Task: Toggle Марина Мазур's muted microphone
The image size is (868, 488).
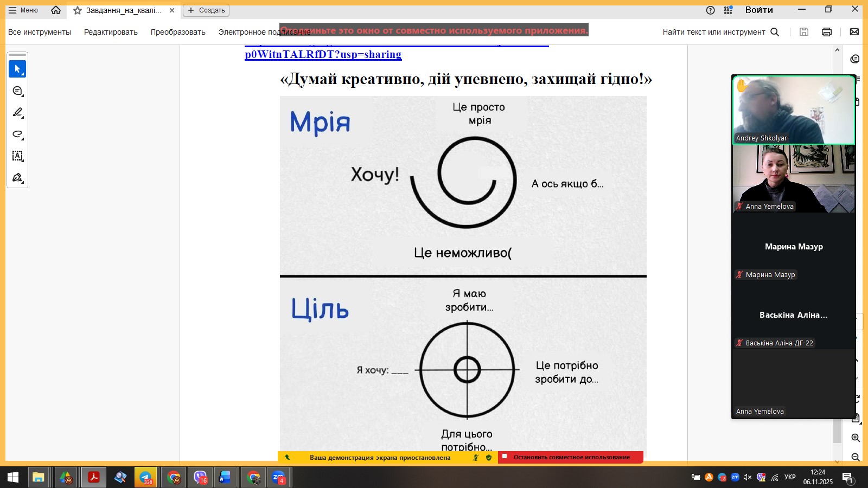Action: [739, 275]
